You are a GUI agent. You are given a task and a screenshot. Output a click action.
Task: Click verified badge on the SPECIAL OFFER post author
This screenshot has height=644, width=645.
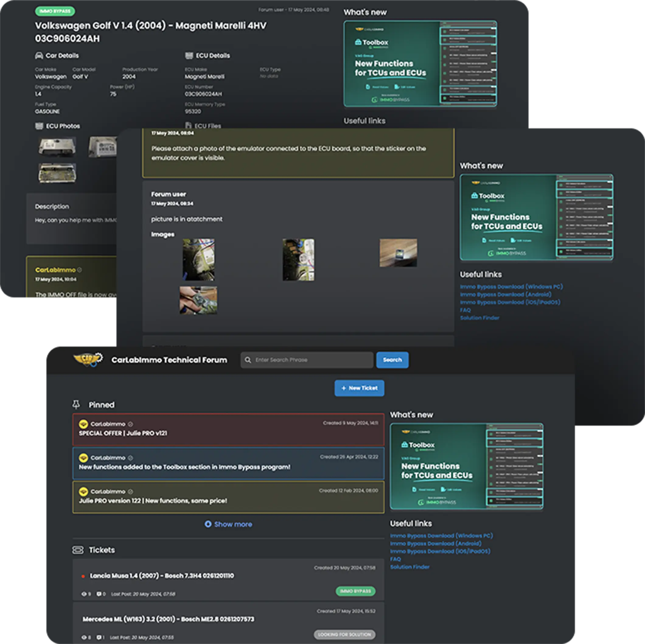coord(131,424)
